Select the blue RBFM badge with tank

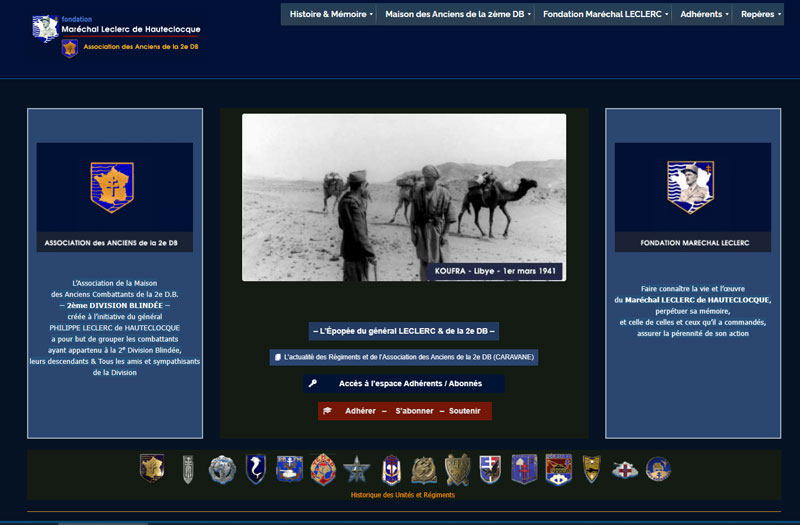point(289,469)
